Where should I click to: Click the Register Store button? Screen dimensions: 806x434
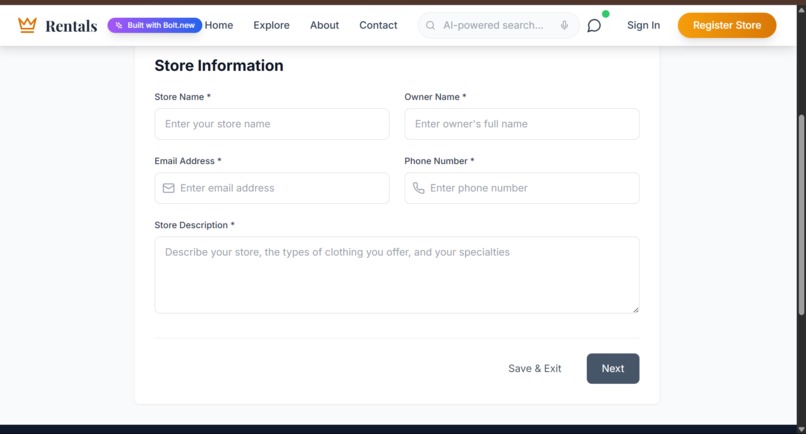727,25
